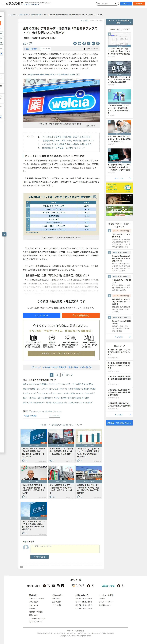Click the search magnifier icon in header
147x644 pixels.
coord(116,4)
